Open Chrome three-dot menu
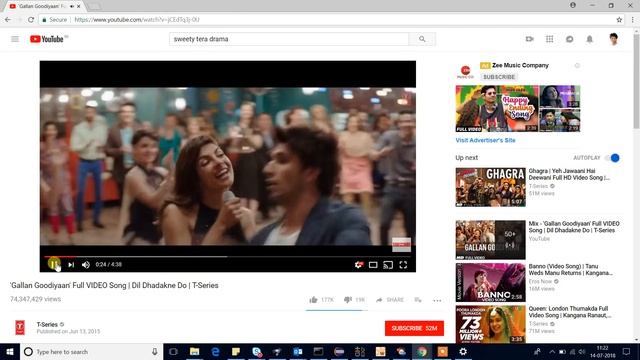This screenshot has height=360, width=640. tap(633, 20)
